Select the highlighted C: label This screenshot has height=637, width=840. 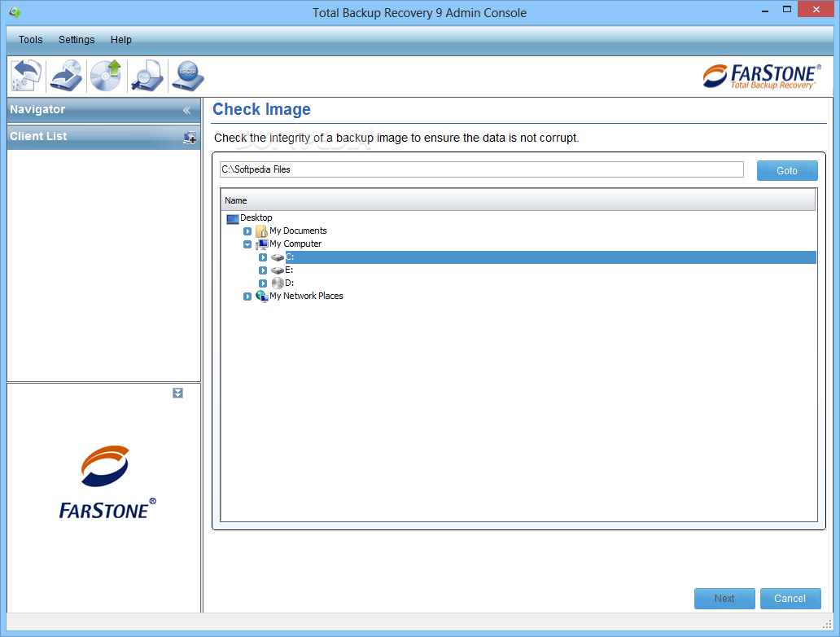pyautogui.click(x=290, y=257)
